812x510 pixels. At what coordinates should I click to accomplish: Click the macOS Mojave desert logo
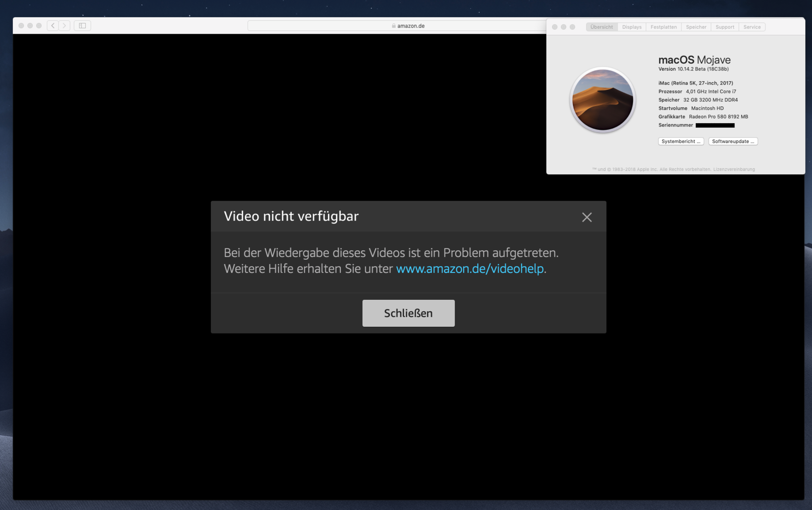pos(603,100)
